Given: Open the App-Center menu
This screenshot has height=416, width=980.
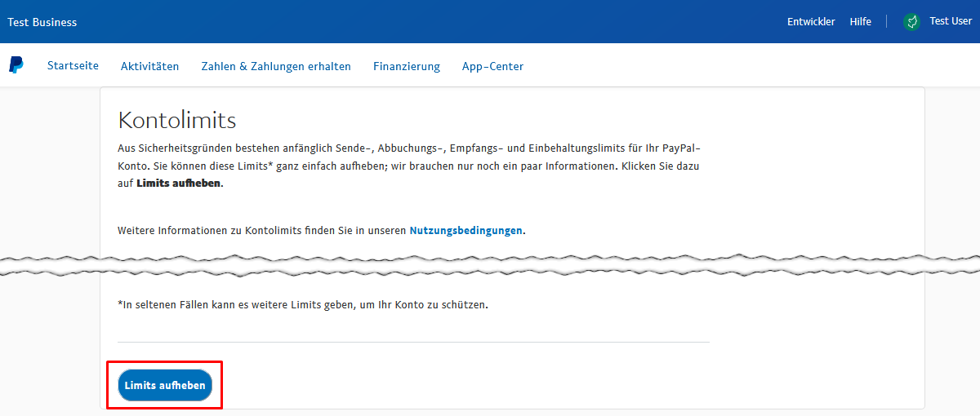Looking at the screenshot, I should (492, 66).
